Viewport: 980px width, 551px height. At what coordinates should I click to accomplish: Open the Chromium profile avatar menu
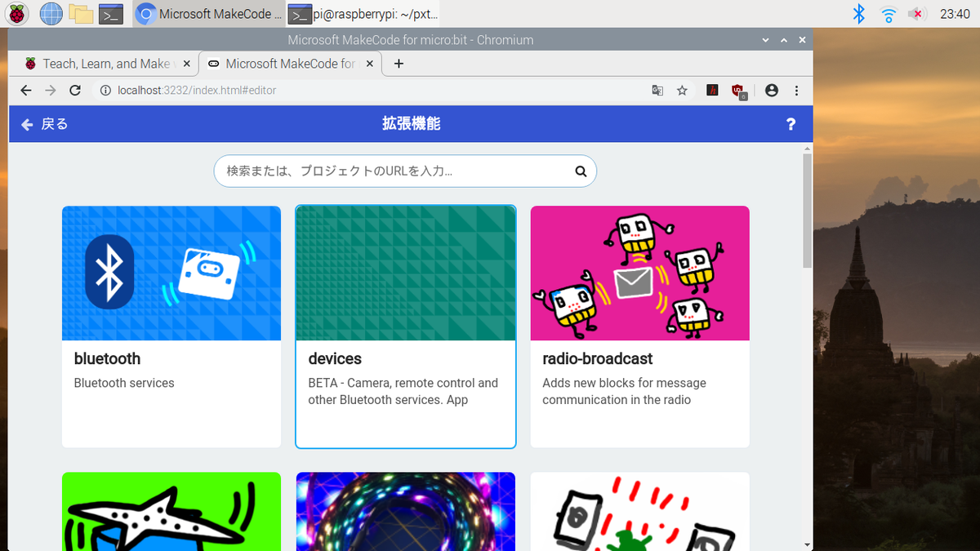pyautogui.click(x=772, y=91)
